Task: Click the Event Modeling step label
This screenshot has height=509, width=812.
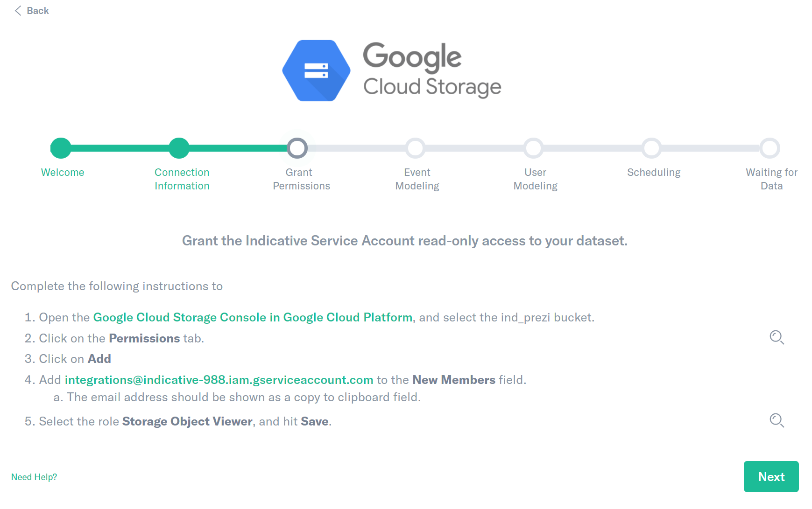Action: coord(417,179)
